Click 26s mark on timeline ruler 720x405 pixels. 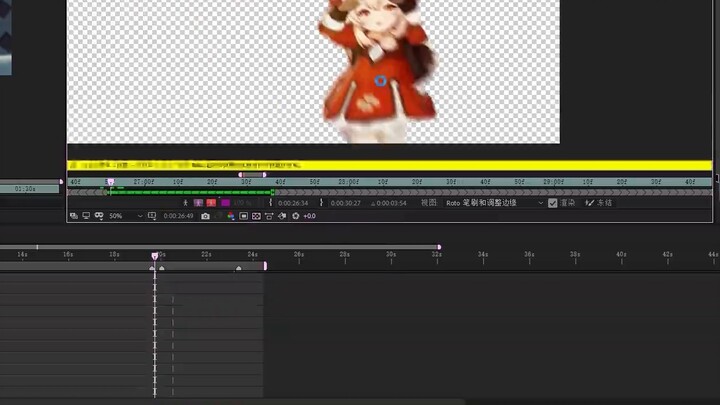pyautogui.click(x=299, y=254)
